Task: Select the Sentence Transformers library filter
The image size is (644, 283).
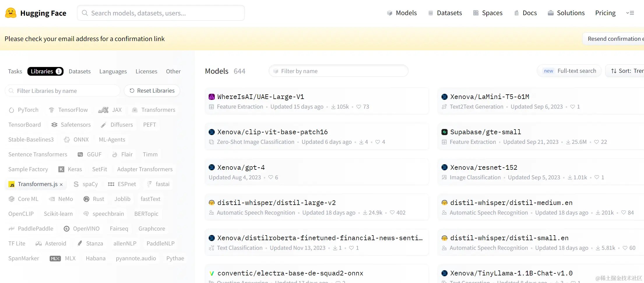Action: coord(38,154)
